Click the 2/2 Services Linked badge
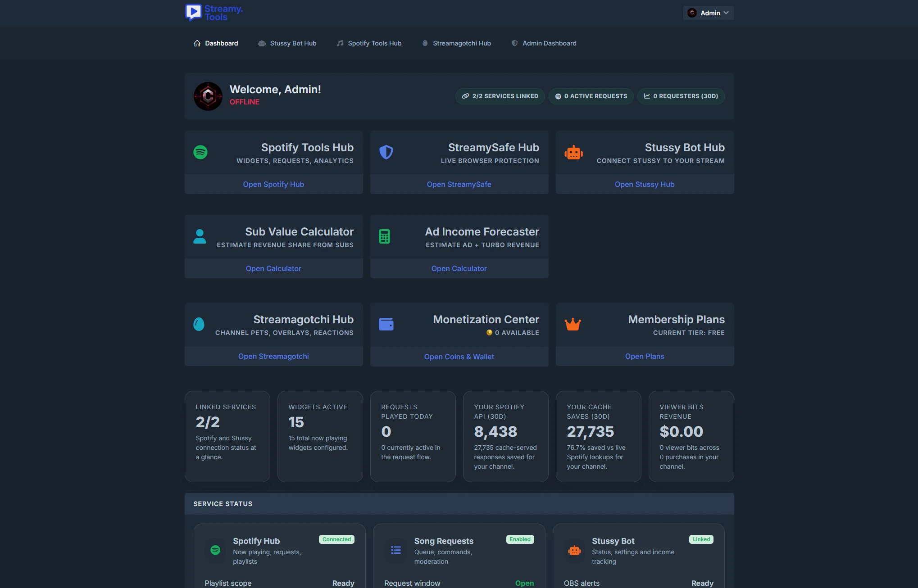The image size is (918, 588). 500,96
